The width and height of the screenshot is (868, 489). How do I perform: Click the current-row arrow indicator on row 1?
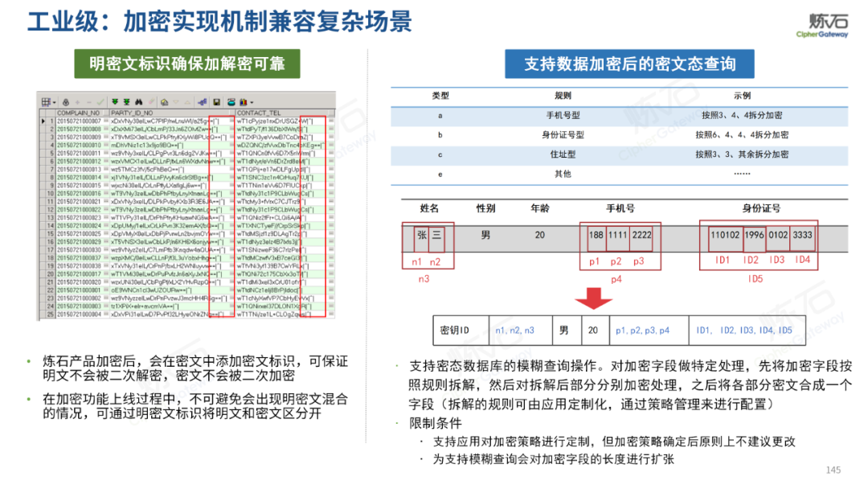point(43,121)
